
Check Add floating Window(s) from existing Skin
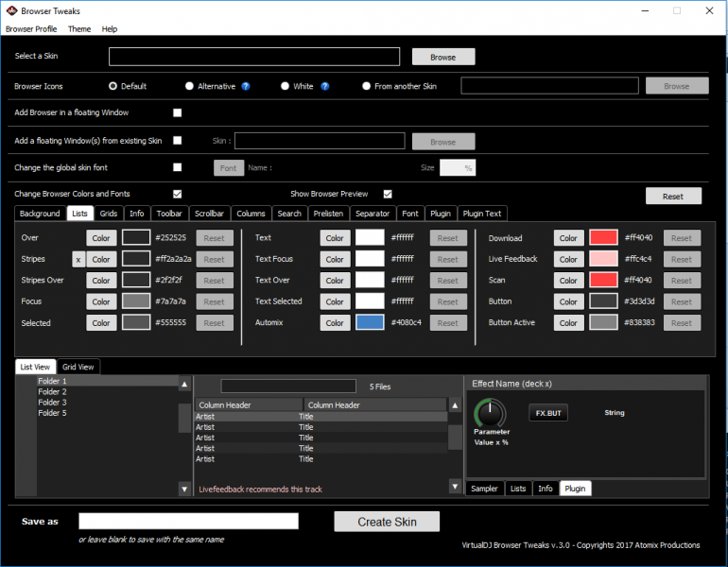[x=178, y=141]
